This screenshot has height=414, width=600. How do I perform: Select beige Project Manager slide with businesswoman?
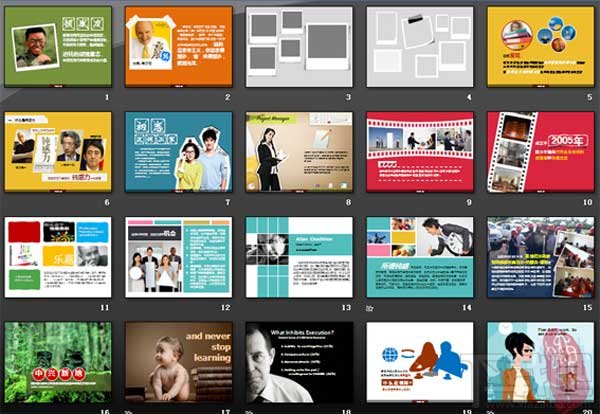299,152
